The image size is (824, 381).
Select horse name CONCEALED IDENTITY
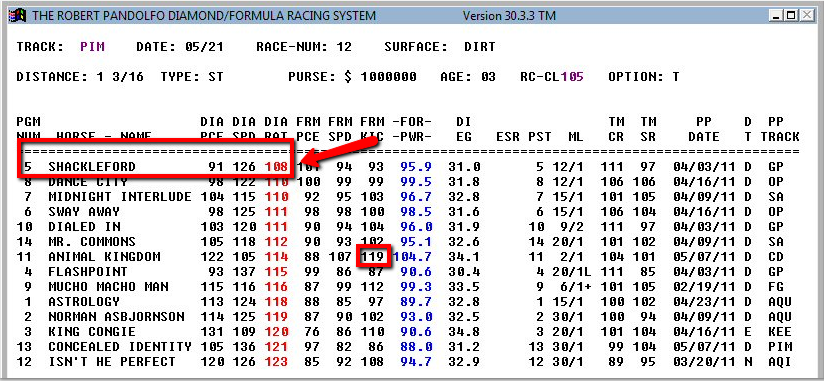point(120,347)
